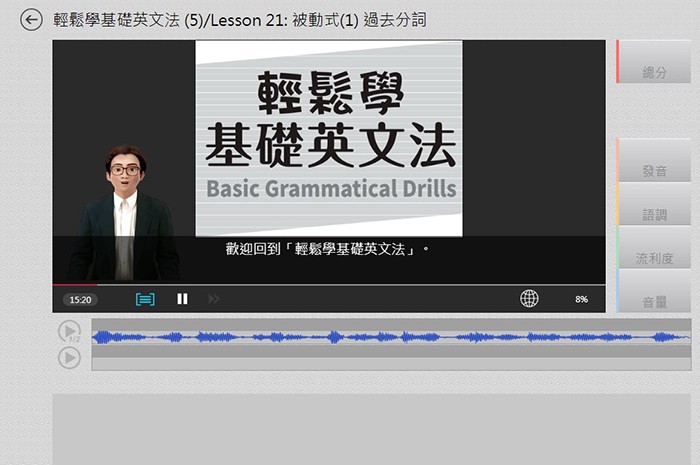Play the original audio waveform track
This screenshot has width=700, height=465.
click(x=69, y=331)
